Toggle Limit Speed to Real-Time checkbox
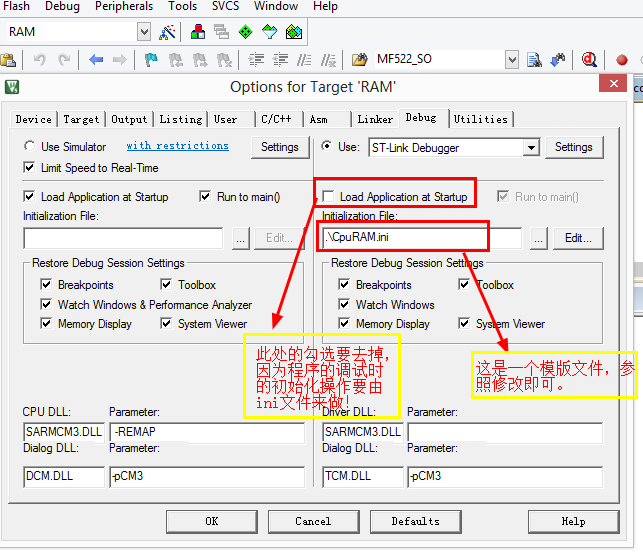Screen dimensions: 643x554 pos(29,167)
